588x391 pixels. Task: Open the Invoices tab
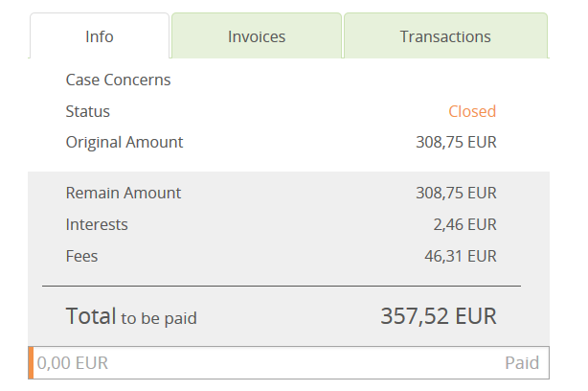(x=257, y=36)
